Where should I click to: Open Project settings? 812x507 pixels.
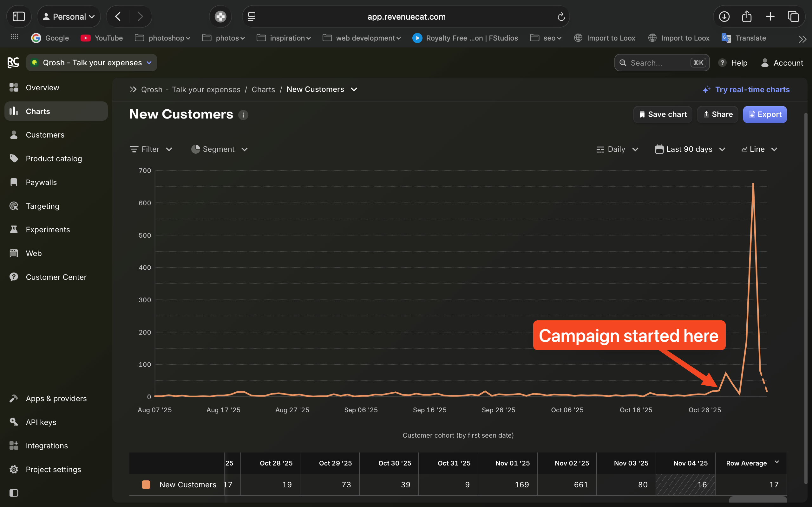click(x=53, y=469)
